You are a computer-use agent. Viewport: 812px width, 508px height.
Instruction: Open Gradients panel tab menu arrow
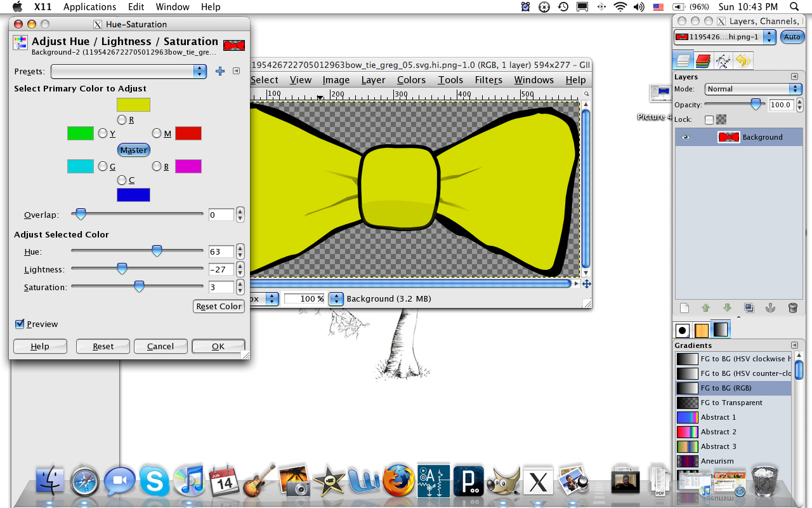pyautogui.click(x=794, y=345)
